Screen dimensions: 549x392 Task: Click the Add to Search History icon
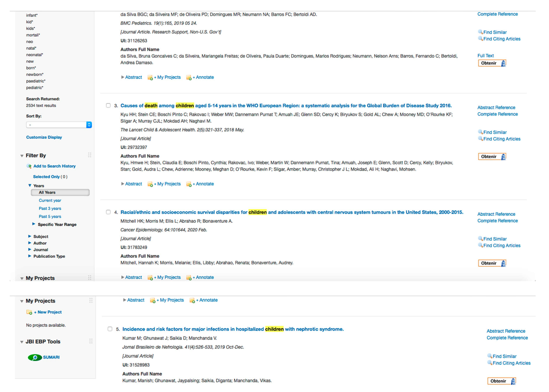tap(29, 166)
